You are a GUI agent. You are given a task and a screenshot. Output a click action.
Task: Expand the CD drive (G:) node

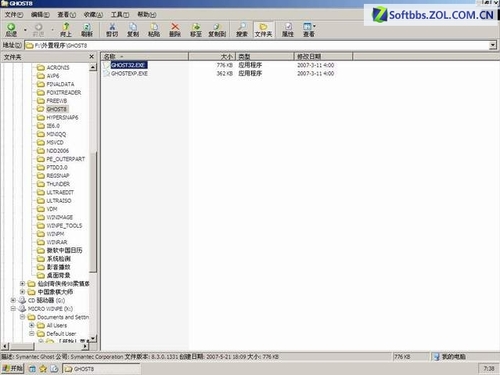(13, 300)
